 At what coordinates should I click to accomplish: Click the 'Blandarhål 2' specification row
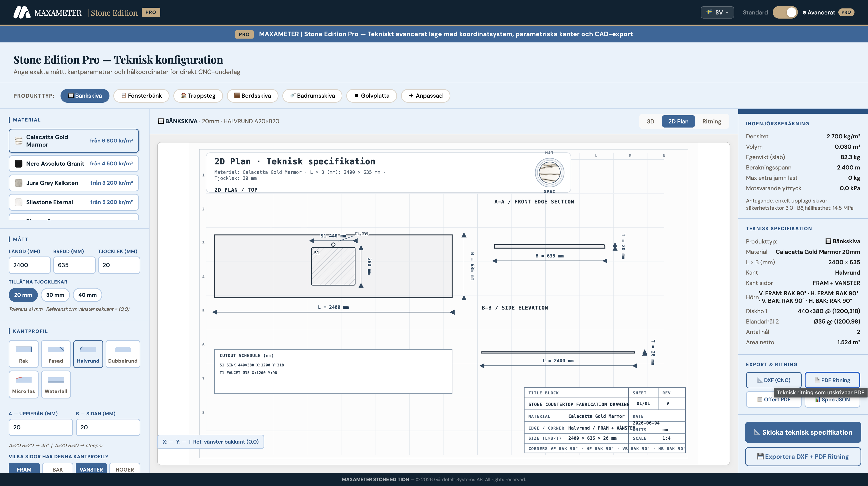point(803,322)
